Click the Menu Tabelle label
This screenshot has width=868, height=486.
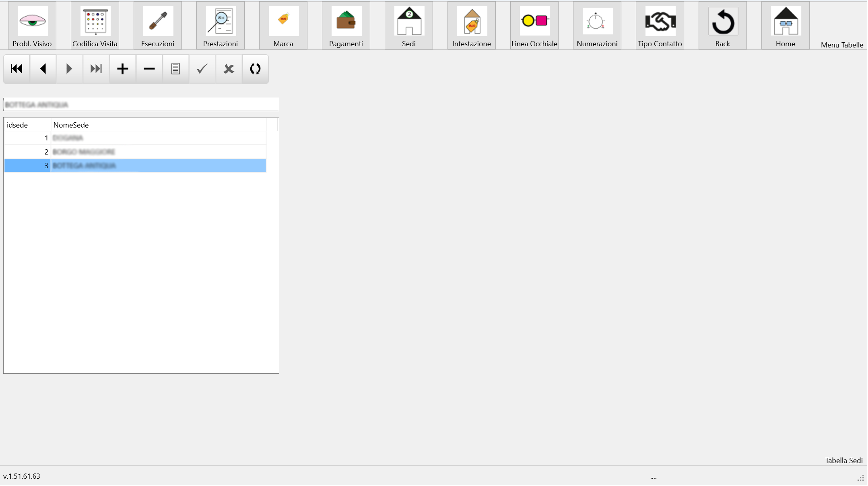[x=842, y=45]
